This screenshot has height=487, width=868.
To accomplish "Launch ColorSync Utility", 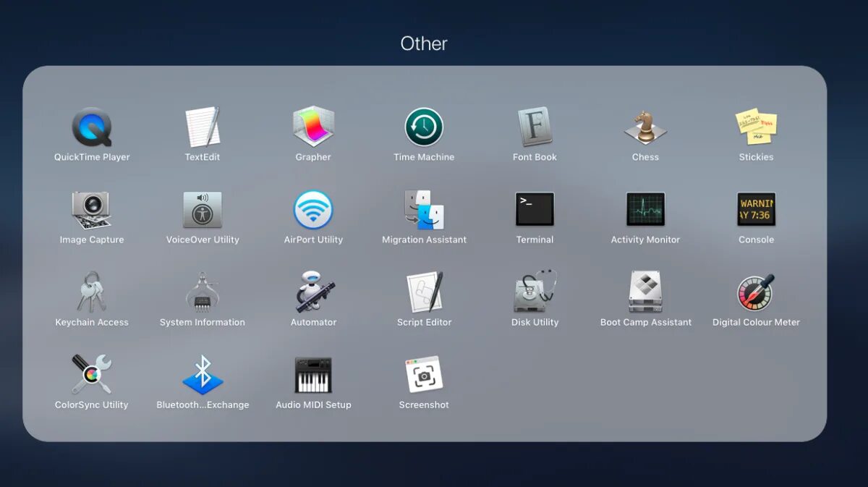I will click(x=92, y=376).
